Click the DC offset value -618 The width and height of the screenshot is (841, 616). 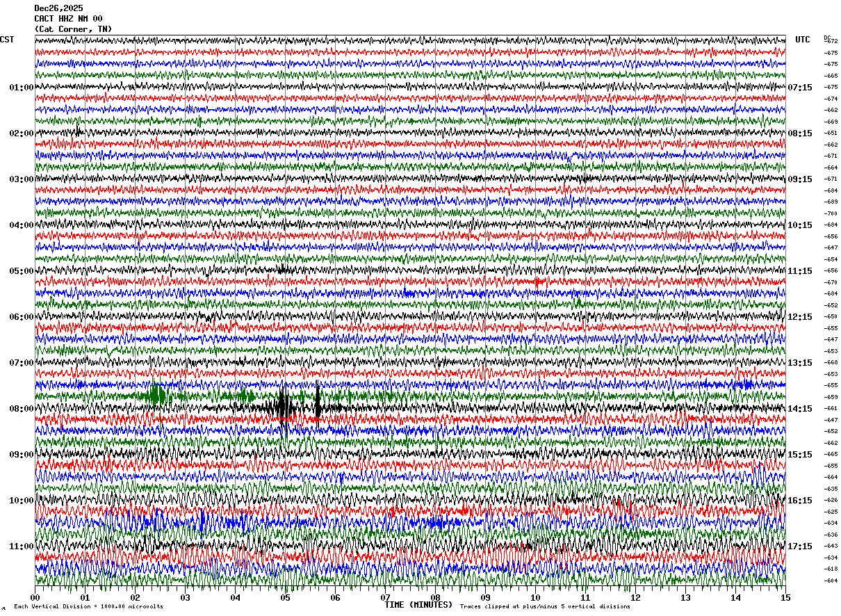[831, 569]
